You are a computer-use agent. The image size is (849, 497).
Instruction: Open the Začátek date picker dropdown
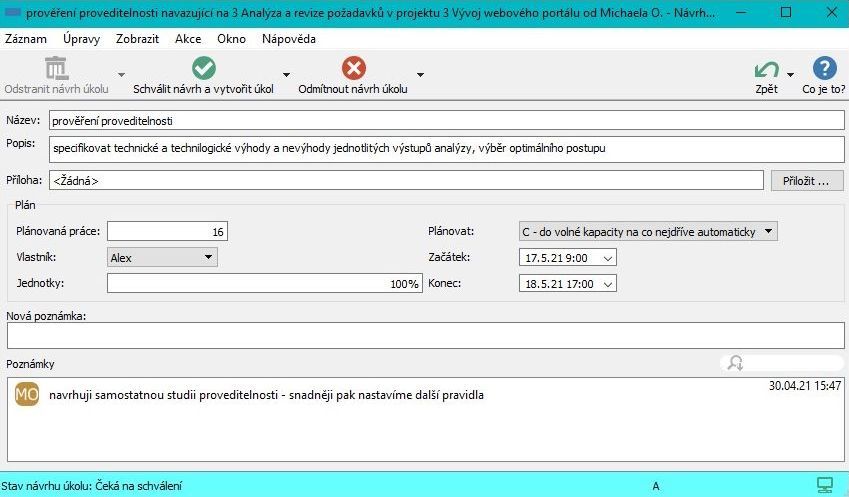point(607,258)
